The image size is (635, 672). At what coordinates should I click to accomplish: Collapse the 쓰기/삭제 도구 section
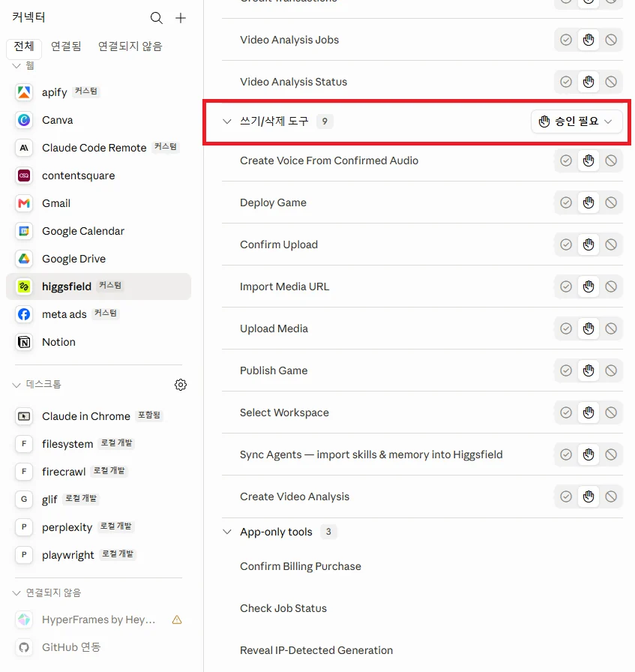pos(227,121)
